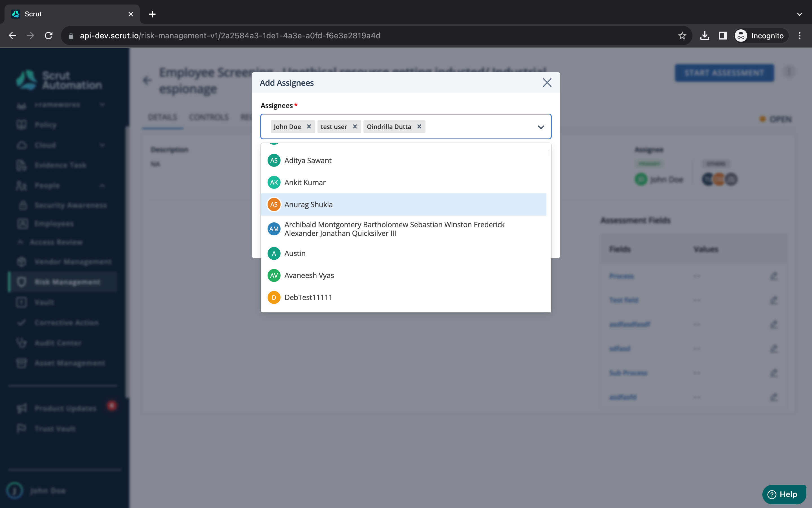Choose Anurag Shukla as assignee
Image resolution: width=812 pixels, height=508 pixels.
pos(403,205)
